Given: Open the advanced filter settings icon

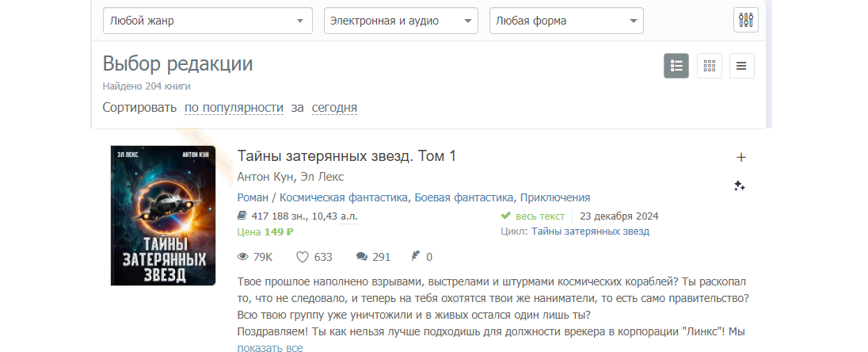Looking at the screenshot, I should tap(745, 21).
